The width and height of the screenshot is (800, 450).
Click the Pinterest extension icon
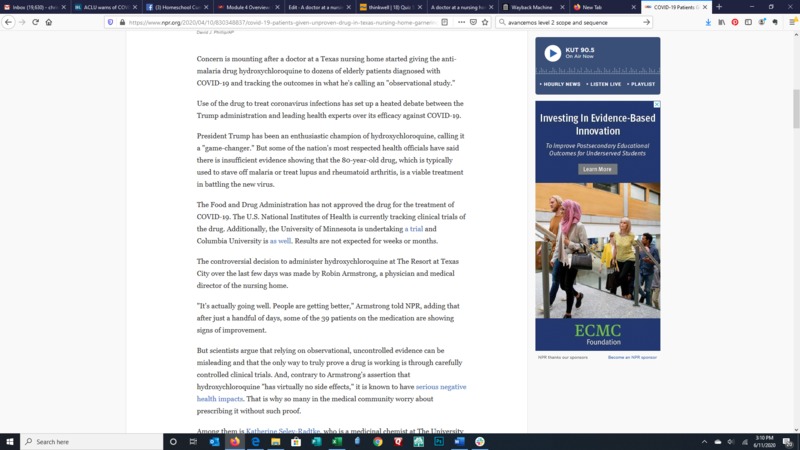pos(735,22)
